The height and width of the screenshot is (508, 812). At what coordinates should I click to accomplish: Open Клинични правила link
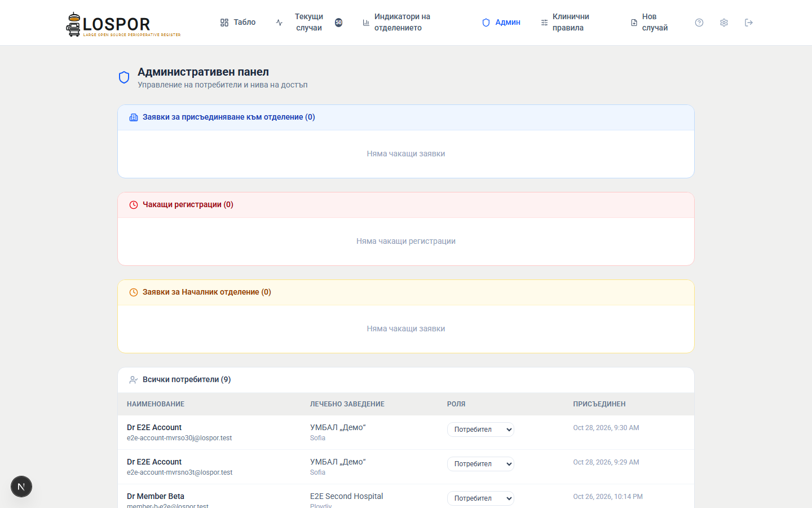571,23
